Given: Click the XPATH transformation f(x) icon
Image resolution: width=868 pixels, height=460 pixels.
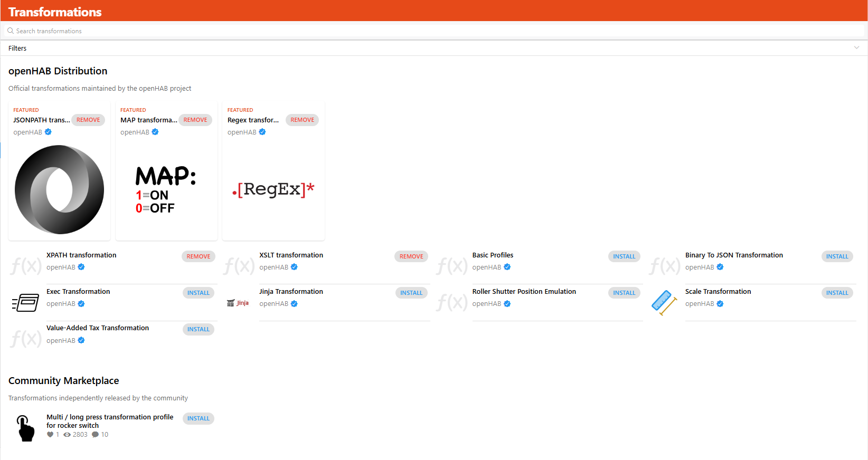Looking at the screenshot, I should 26,265.
